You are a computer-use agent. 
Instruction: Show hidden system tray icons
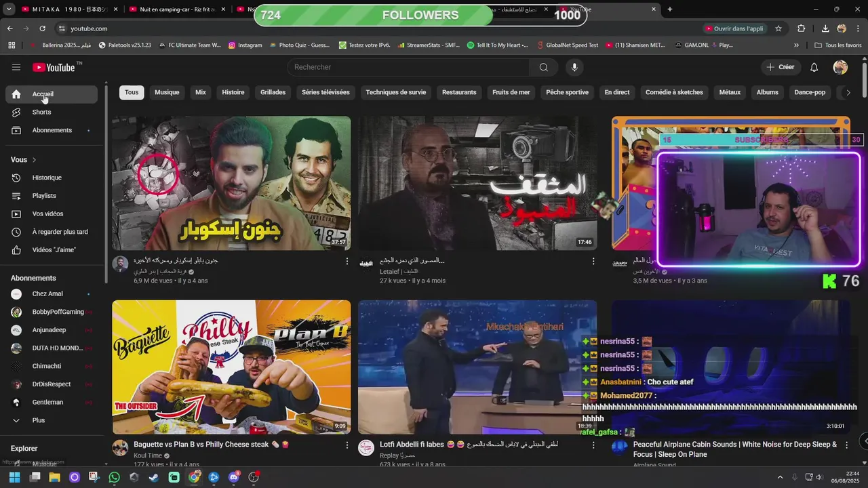pos(779,477)
